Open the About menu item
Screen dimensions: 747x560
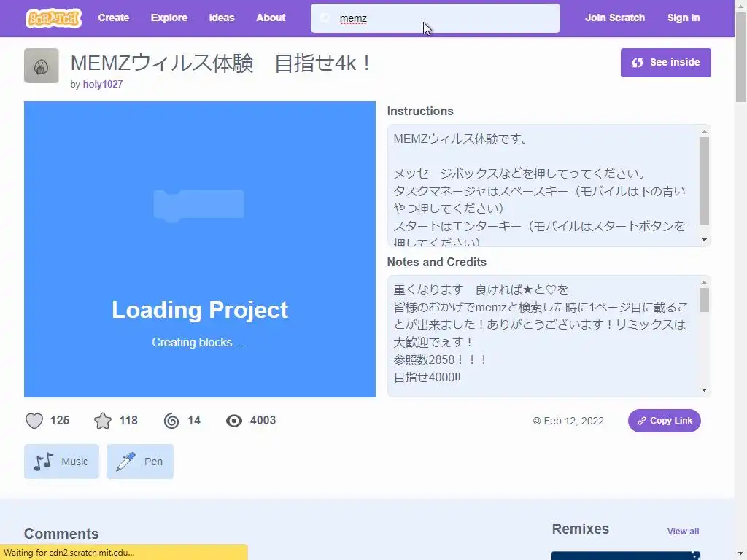tap(271, 17)
